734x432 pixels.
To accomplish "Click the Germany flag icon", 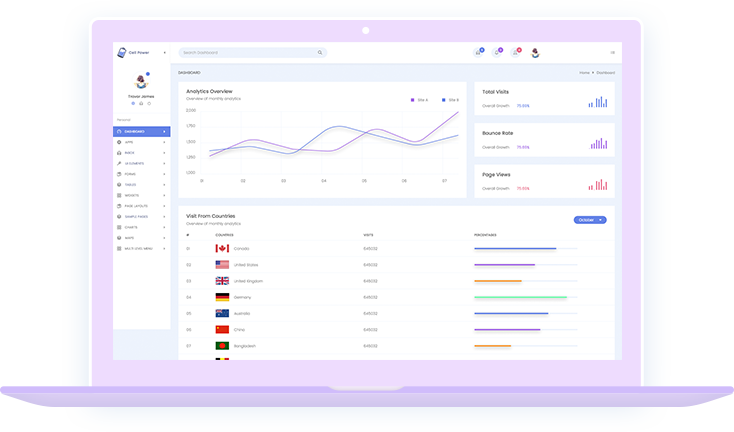I will [x=222, y=297].
